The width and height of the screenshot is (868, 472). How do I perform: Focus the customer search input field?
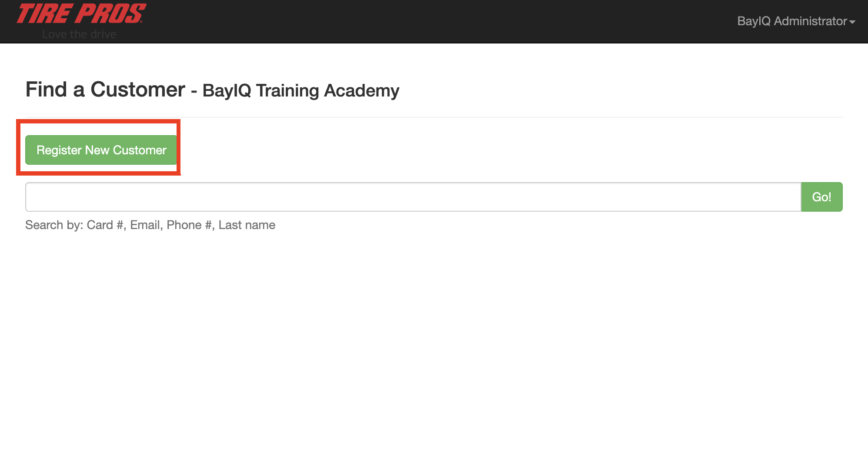pos(413,197)
